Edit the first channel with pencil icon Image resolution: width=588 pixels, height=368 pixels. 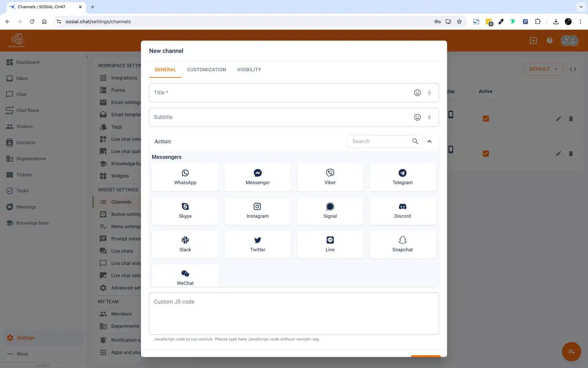pyautogui.click(x=558, y=119)
